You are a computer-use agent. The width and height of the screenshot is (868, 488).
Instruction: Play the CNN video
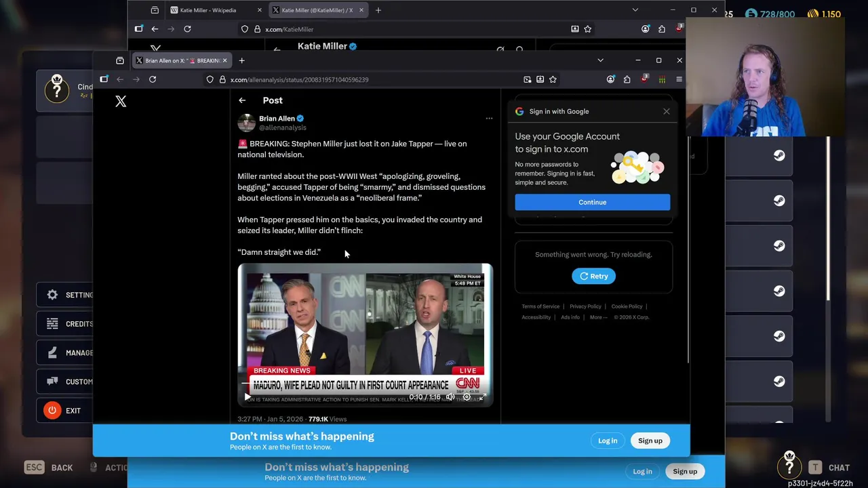coord(247,397)
